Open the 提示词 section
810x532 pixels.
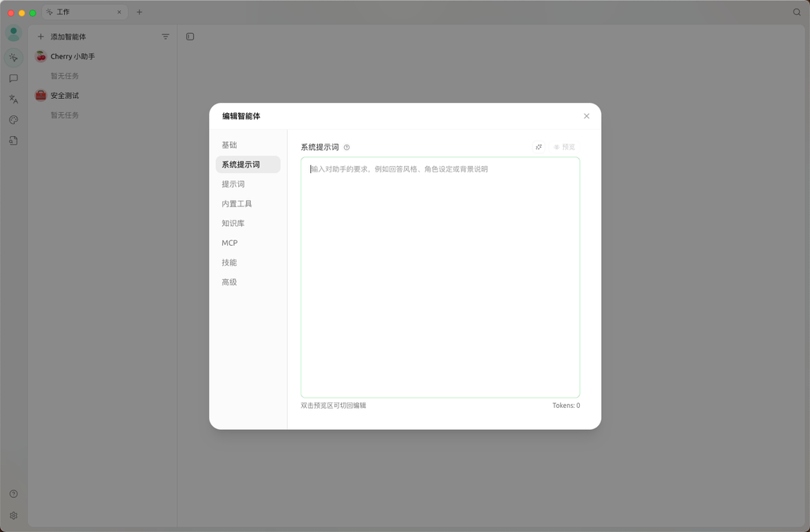pos(248,184)
